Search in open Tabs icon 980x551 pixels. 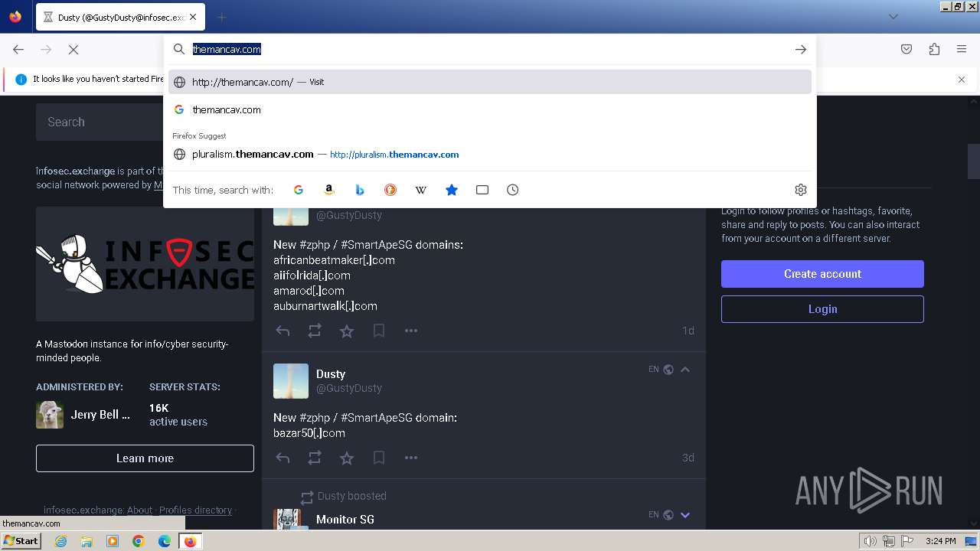click(482, 190)
